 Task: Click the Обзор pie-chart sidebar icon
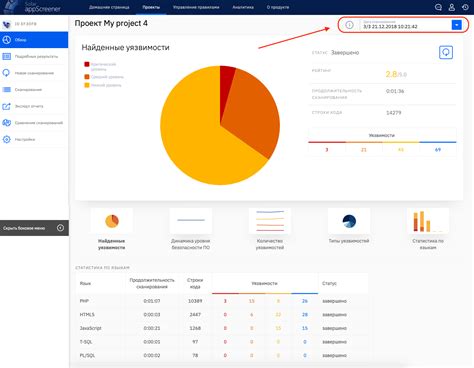pos(7,40)
